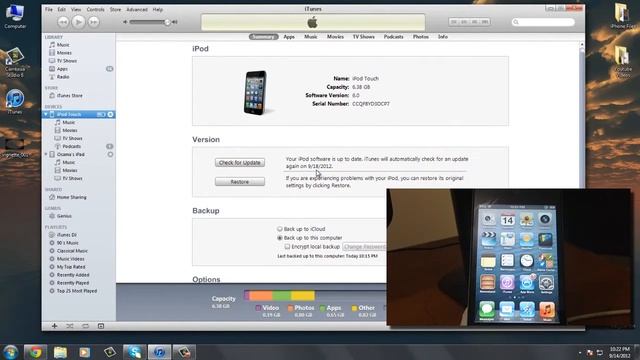Open iTunes DJ playlist
Image resolution: width=640 pixels, height=360 pixels.
coord(67,235)
